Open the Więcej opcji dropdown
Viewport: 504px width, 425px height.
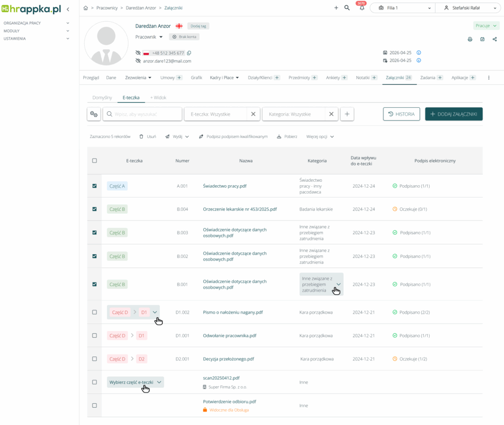point(320,136)
